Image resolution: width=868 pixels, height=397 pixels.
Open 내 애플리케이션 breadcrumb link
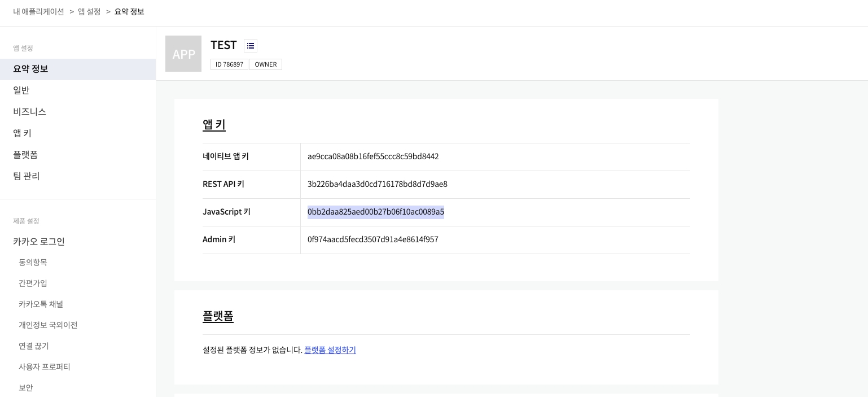tap(39, 11)
